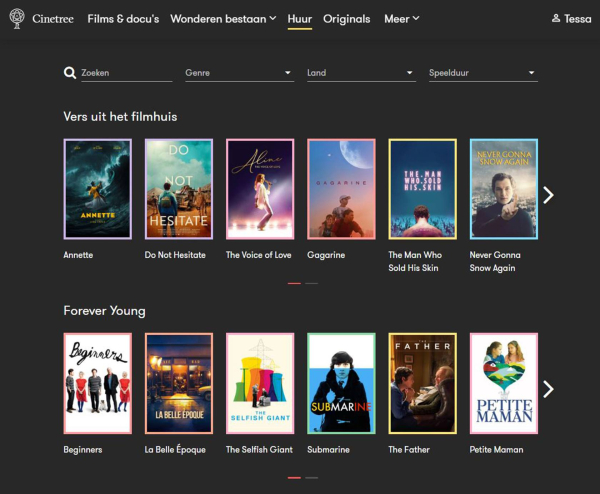Open Tessa's user profile icon
Image resolution: width=600 pixels, height=494 pixels.
click(556, 19)
